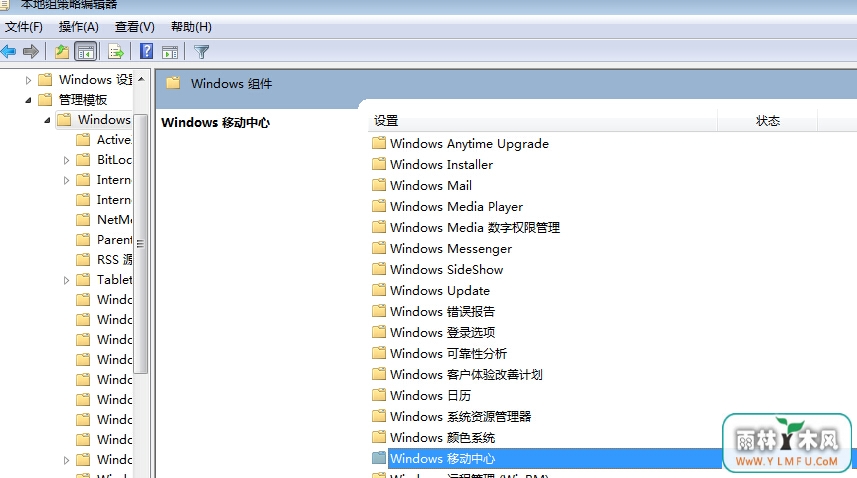The height and width of the screenshot is (478, 857).
Task: Click folder icon of Tablet tree node
Action: pyautogui.click(x=83, y=279)
